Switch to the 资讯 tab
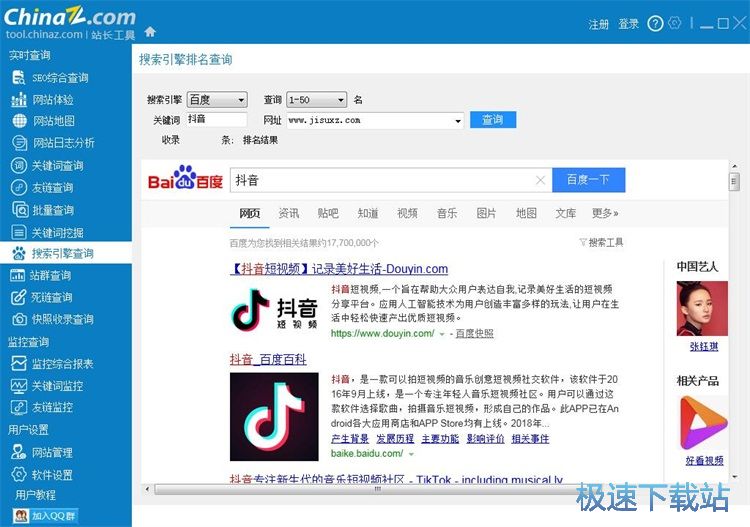The image size is (750, 527). tap(289, 213)
